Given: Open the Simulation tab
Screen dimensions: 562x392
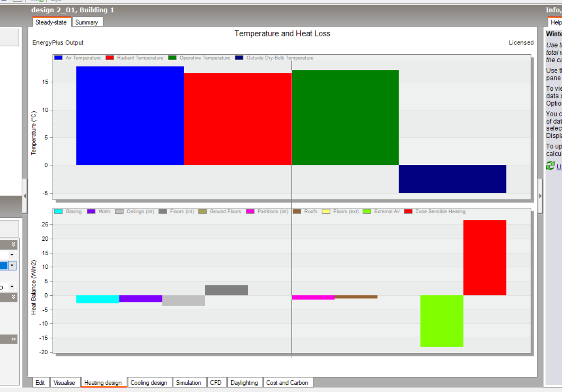Looking at the screenshot, I should coord(189,383).
